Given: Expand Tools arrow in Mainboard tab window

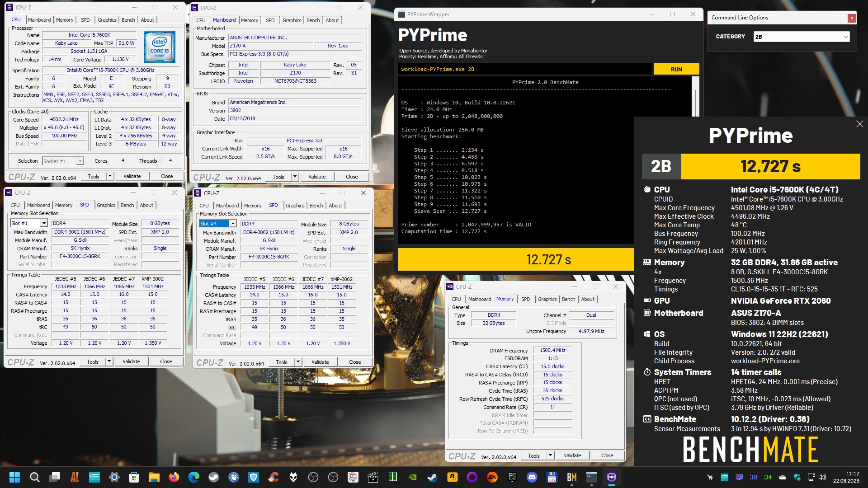Looking at the screenshot, I should pyautogui.click(x=295, y=177).
